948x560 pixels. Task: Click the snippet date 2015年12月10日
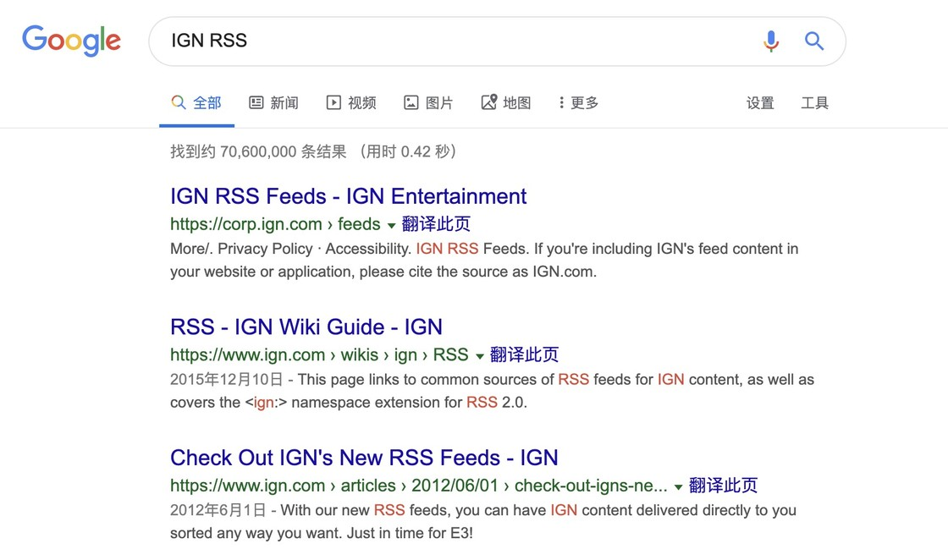click(227, 379)
